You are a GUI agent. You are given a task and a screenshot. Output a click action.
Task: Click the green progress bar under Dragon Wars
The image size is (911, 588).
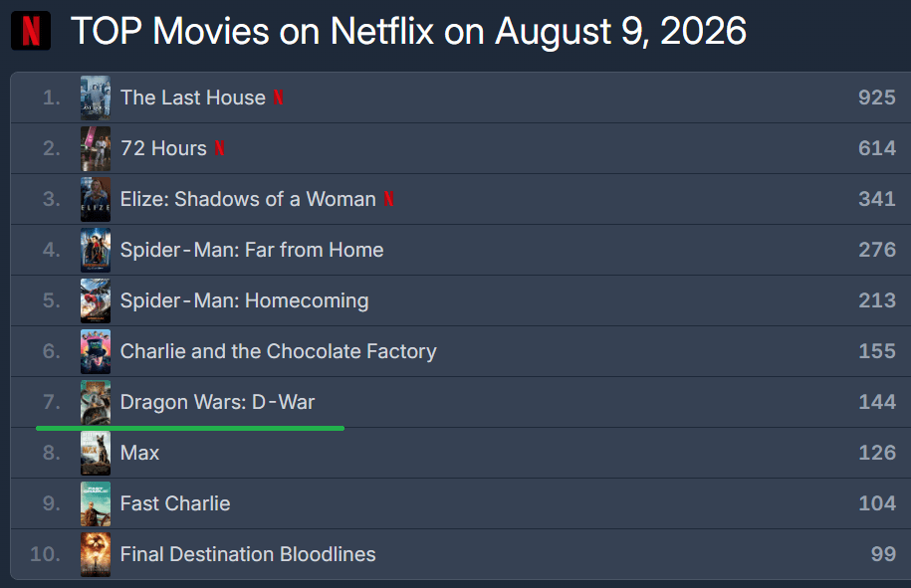click(x=190, y=429)
